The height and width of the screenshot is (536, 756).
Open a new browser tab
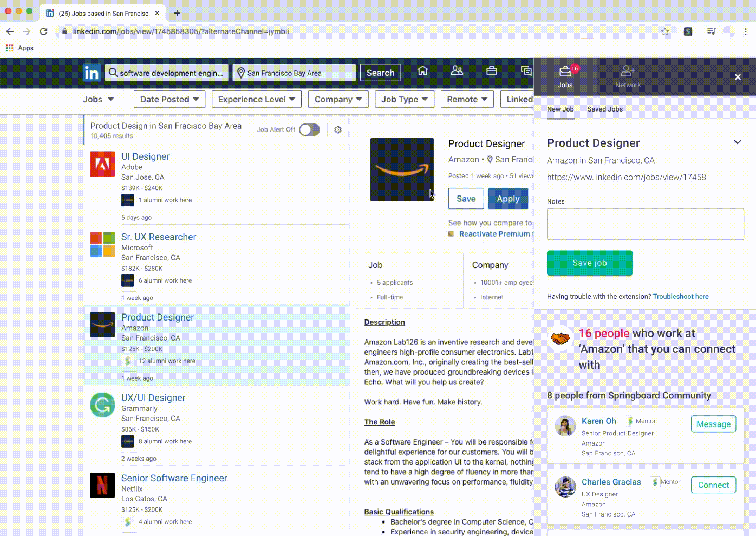pyautogui.click(x=177, y=13)
